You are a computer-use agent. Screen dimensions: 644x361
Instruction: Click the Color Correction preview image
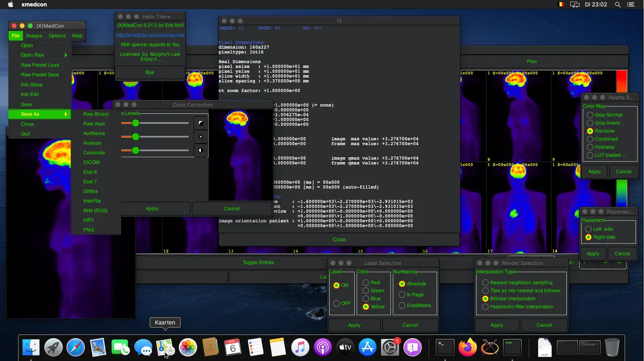click(240, 155)
